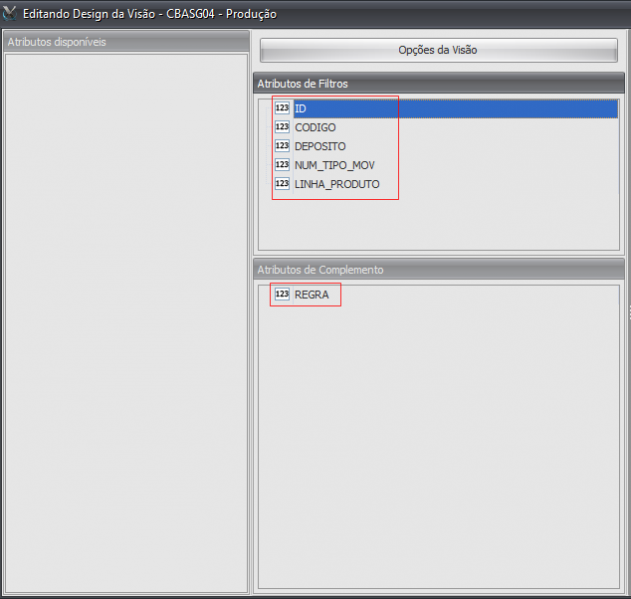Select the DEPOSITO attribute label
The image size is (631, 599).
(x=320, y=146)
